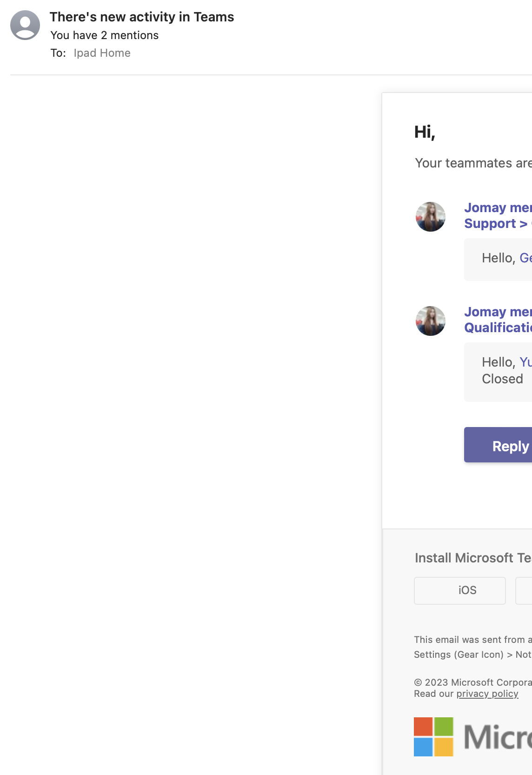Click the email subject "There's new activity in Teams"
Screen dimensions: 532x775
[142, 17]
